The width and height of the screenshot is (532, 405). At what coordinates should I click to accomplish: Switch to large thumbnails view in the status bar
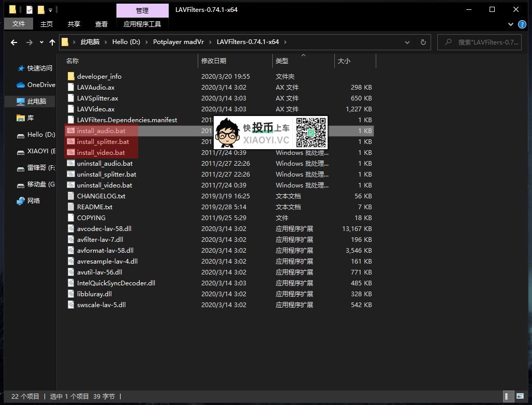click(x=520, y=396)
